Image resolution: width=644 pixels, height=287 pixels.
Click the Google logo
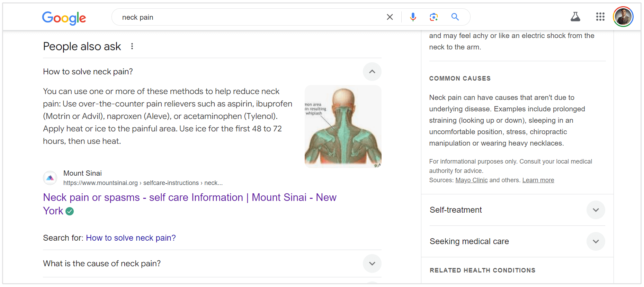(64, 18)
